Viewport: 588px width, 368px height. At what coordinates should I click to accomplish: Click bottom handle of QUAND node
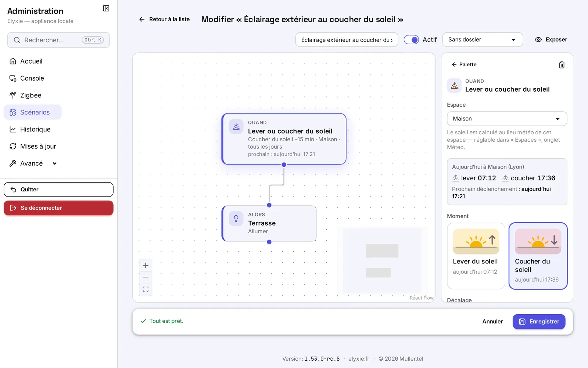[x=284, y=165]
